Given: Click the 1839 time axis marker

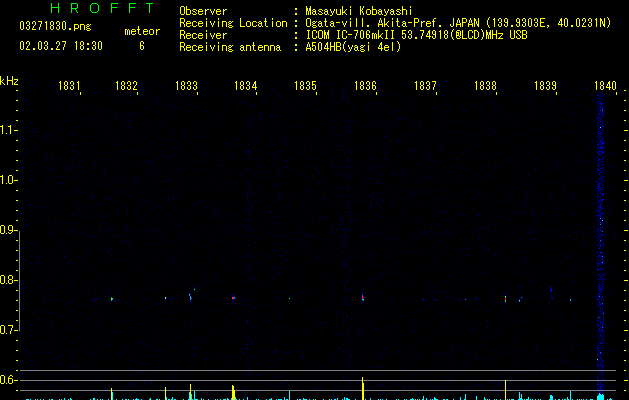Looking at the screenshot, I should tap(546, 86).
